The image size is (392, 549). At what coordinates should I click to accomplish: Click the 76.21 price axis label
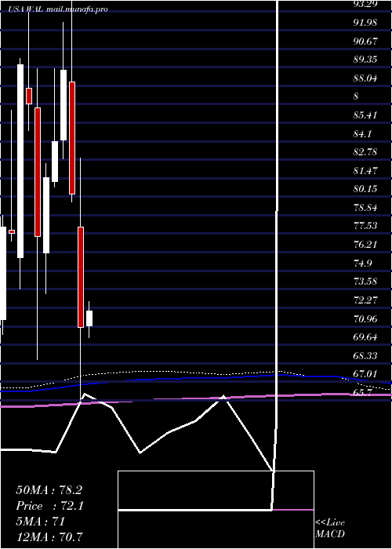(365, 244)
